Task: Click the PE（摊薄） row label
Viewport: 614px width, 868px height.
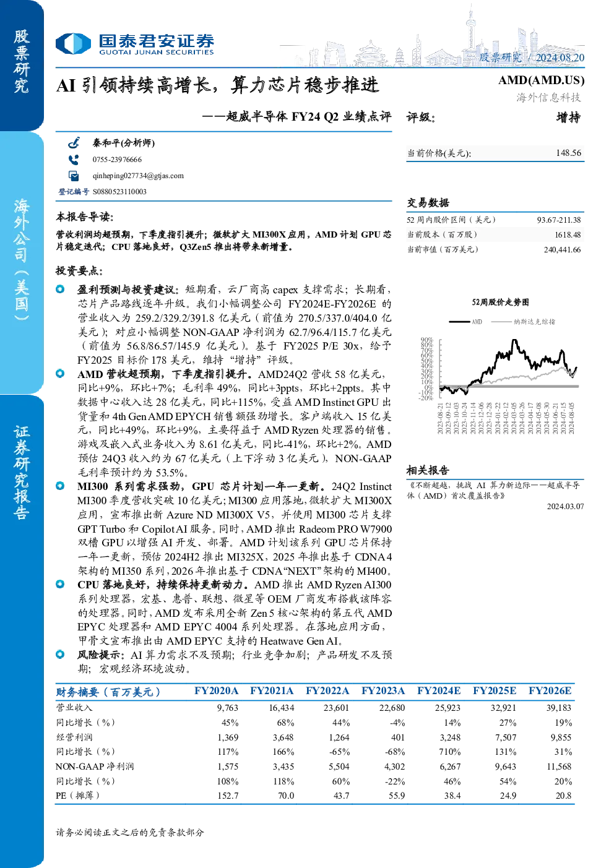Action: coord(78,796)
